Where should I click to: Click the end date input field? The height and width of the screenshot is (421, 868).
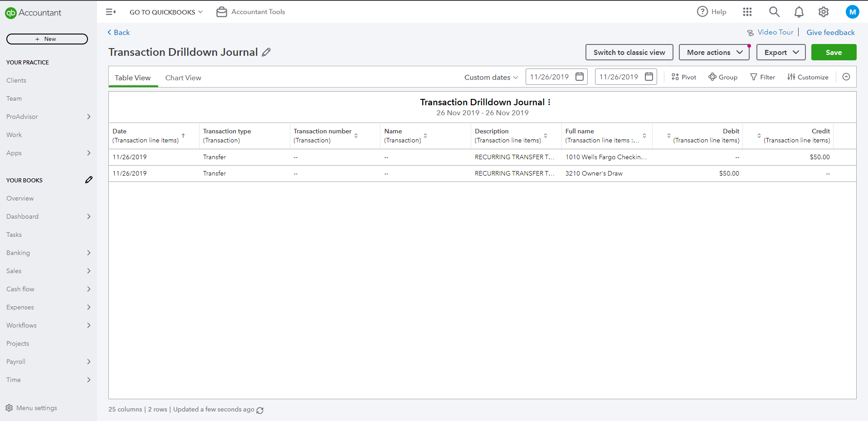point(626,77)
